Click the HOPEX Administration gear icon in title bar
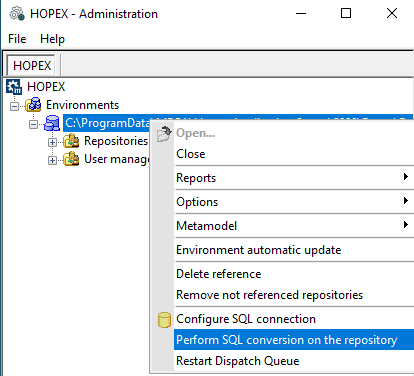Screen dimensions: 414x376 click(x=17, y=14)
